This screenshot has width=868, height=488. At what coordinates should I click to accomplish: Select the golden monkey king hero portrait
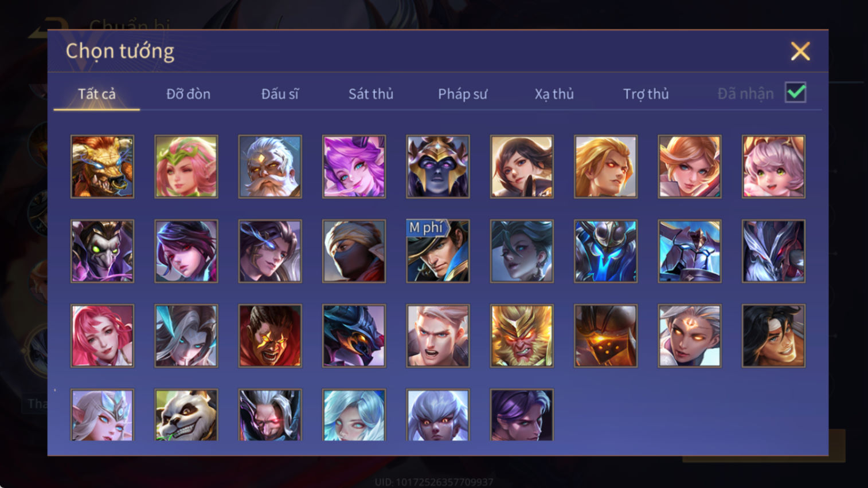(522, 336)
